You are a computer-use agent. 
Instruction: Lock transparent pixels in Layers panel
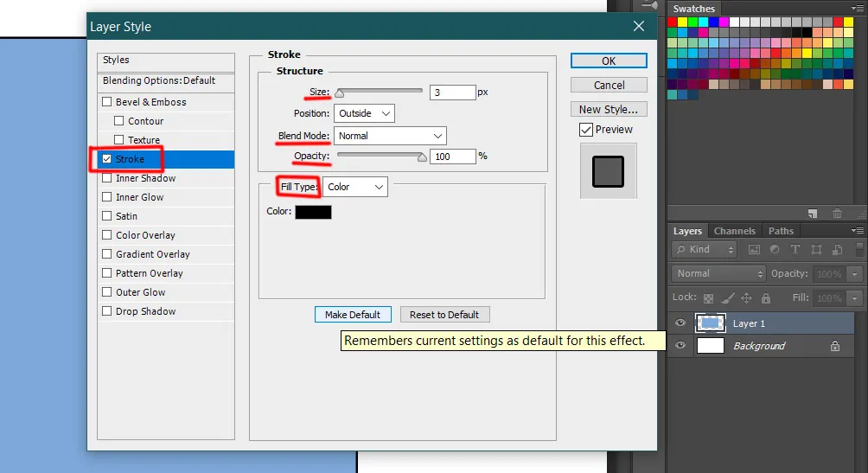click(708, 298)
